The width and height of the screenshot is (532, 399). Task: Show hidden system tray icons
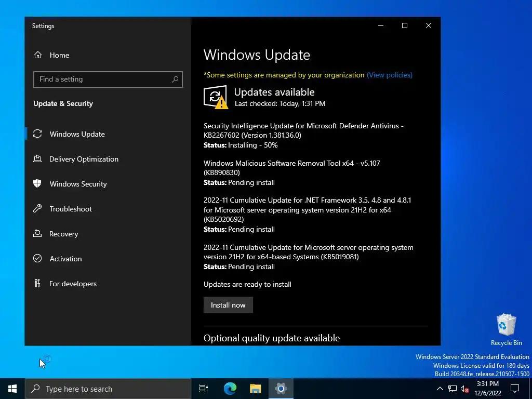tap(440, 389)
